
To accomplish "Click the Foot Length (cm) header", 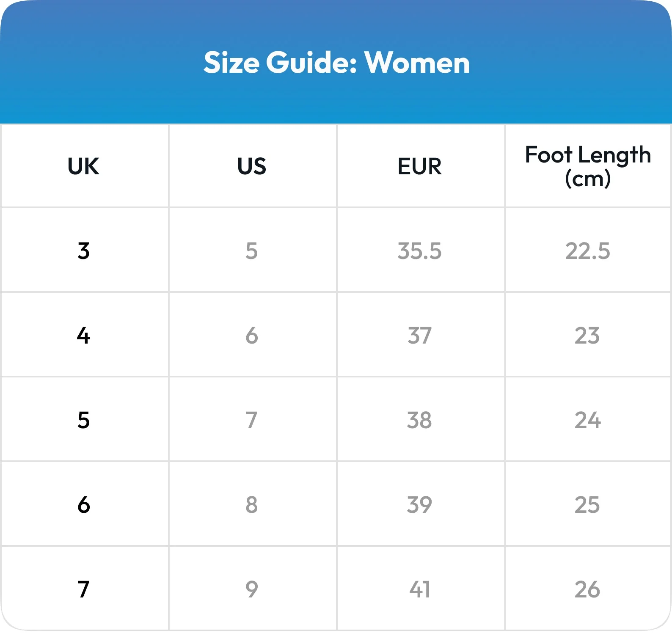I will [588, 166].
